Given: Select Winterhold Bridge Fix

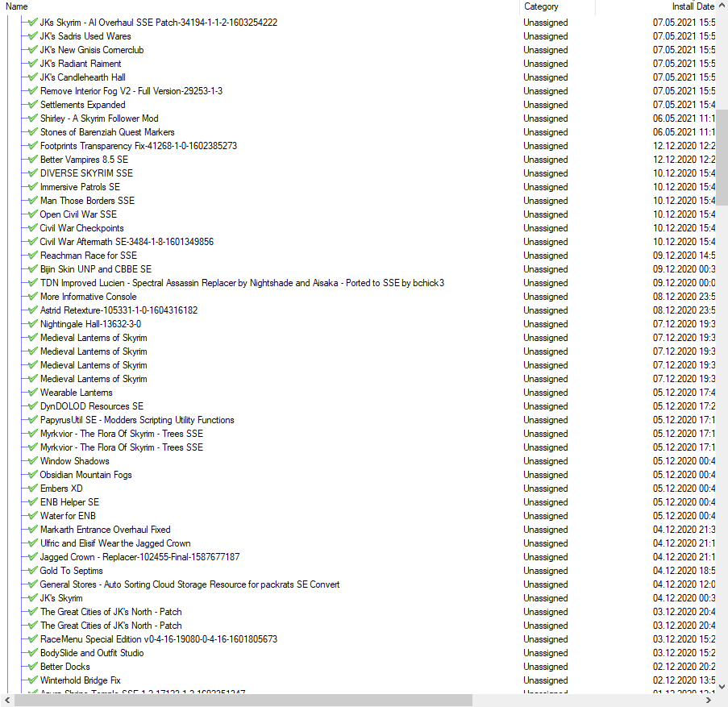Looking at the screenshot, I should click(81, 680).
